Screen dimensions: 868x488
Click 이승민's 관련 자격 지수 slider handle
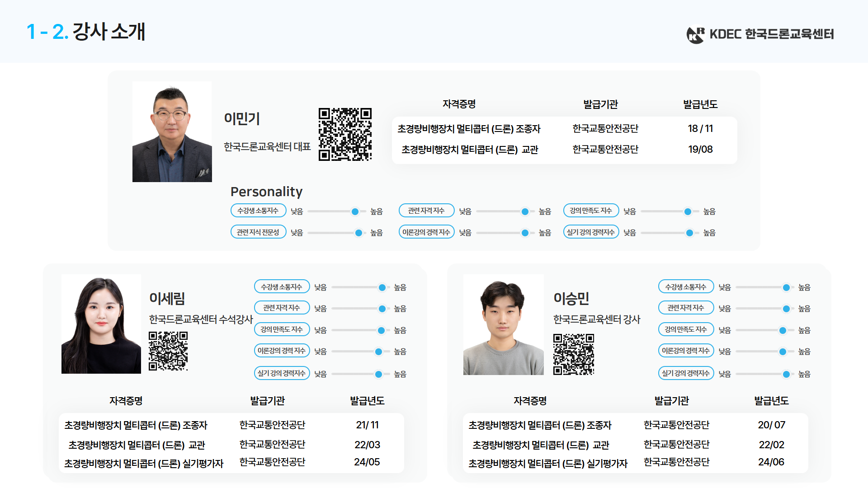point(786,309)
